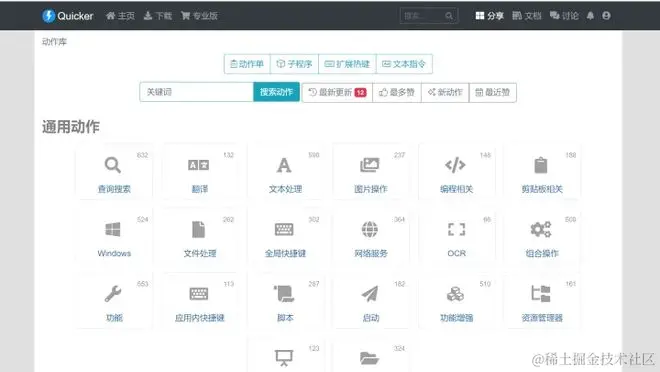
Task: Open the OCR frame icon
Action: [456, 229]
